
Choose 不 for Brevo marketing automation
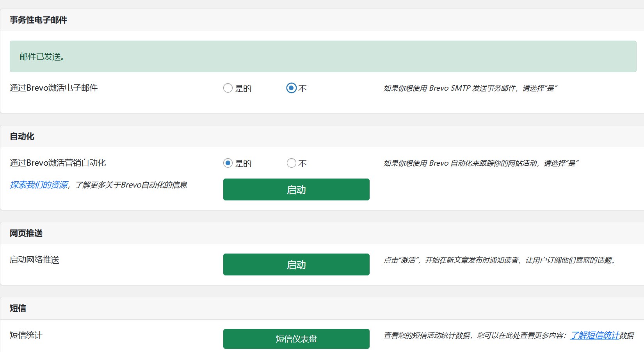point(291,163)
